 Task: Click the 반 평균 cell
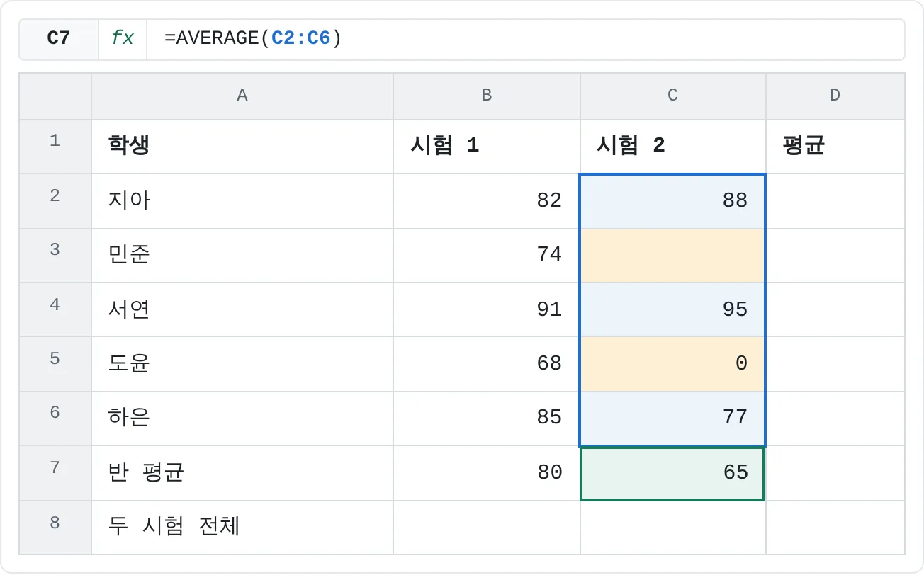click(242, 473)
